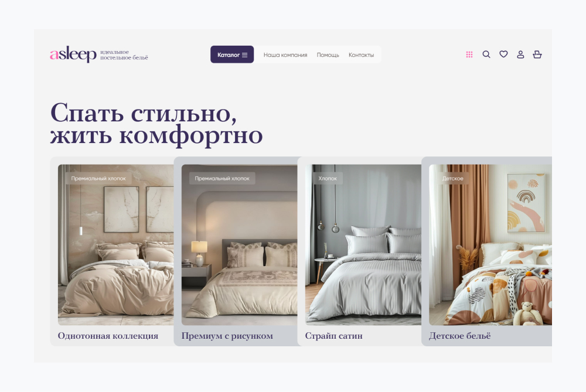The width and height of the screenshot is (586, 392).
Task: Open Детское бельё title link
Action: coord(459,336)
